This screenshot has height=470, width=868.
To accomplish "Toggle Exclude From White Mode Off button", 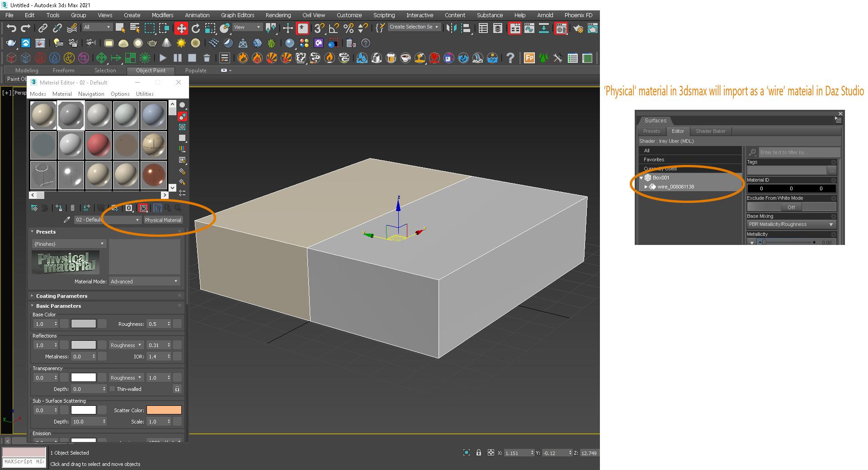I will pyautogui.click(x=791, y=207).
